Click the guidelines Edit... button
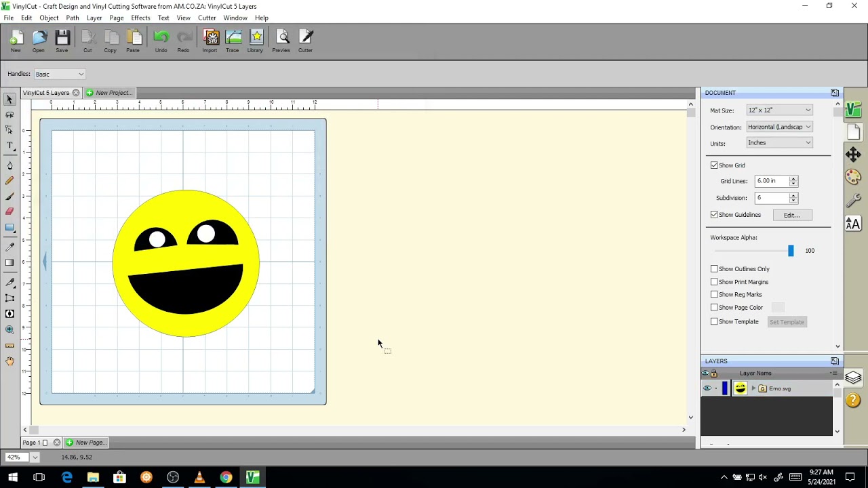 pos(792,215)
